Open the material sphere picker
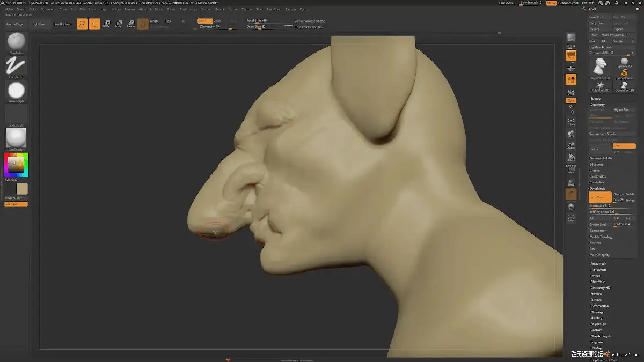The height and width of the screenshot is (362, 644). pyautogui.click(x=16, y=138)
